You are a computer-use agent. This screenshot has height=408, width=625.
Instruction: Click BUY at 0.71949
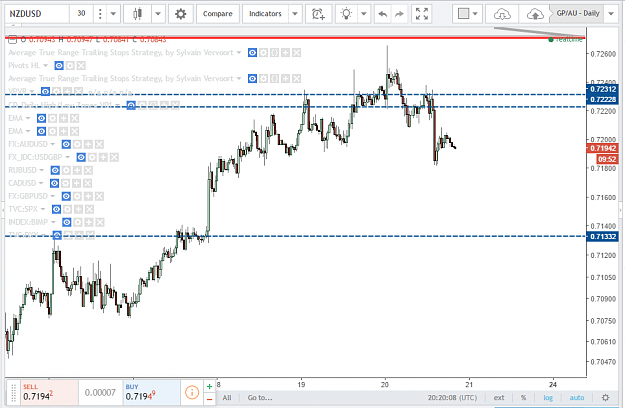(151, 393)
